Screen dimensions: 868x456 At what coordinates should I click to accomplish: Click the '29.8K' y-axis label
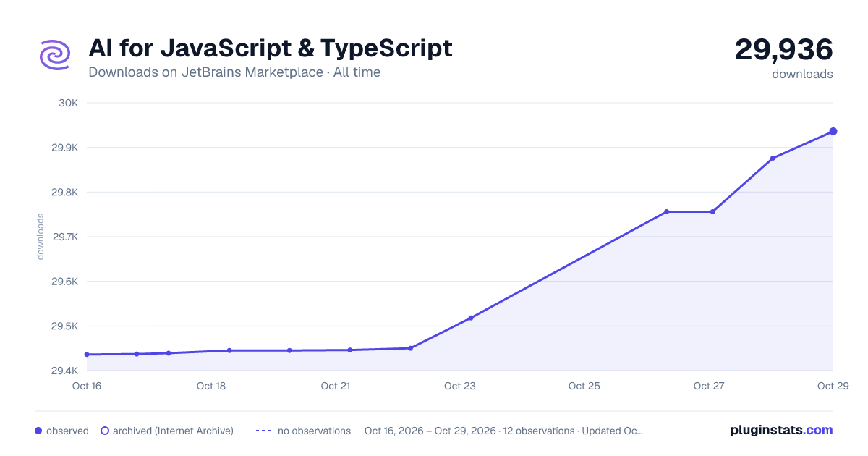[x=64, y=193]
